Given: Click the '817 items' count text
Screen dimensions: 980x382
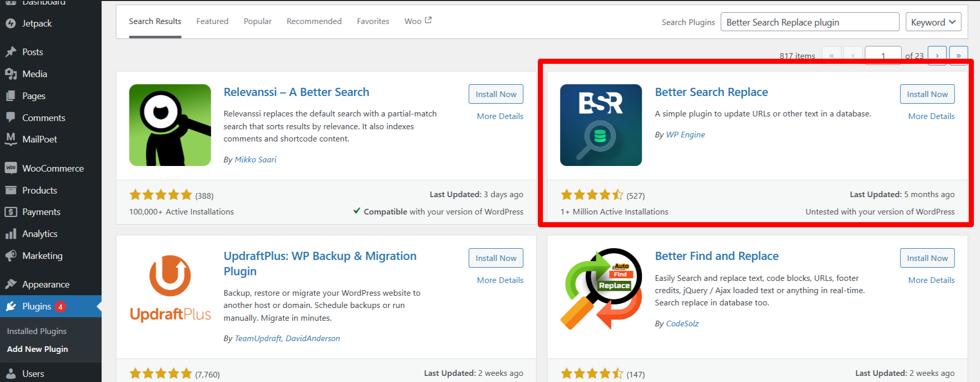Looking at the screenshot, I should click(x=797, y=56).
